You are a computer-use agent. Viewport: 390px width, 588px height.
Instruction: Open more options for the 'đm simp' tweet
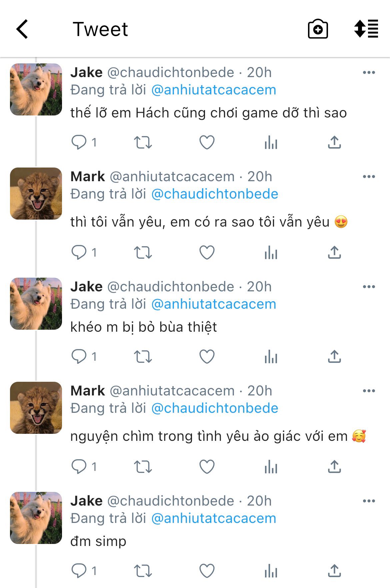click(x=369, y=501)
